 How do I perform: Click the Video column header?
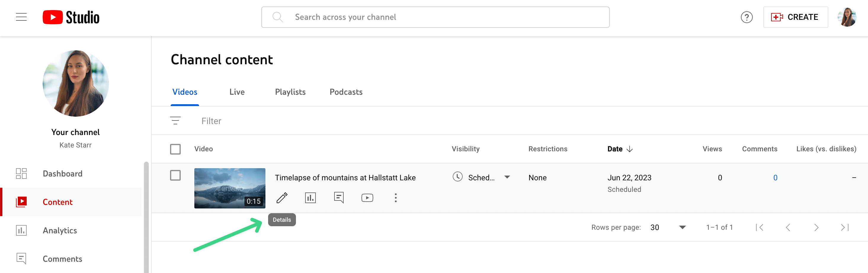click(203, 149)
